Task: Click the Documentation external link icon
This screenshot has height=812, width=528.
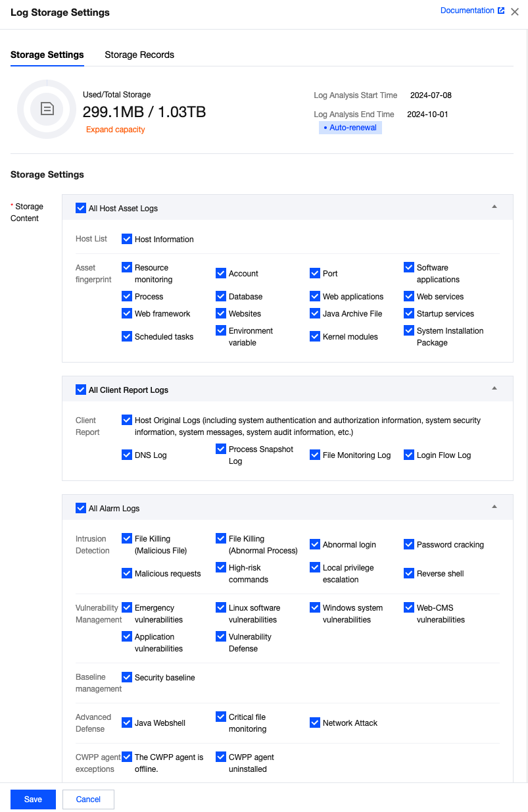Action: coord(501,11)
